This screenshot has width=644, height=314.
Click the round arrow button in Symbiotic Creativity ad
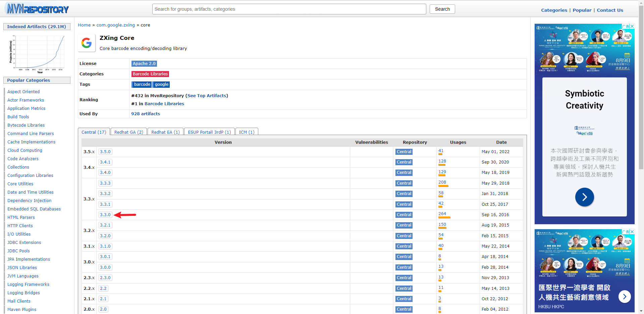pos(584,197)
